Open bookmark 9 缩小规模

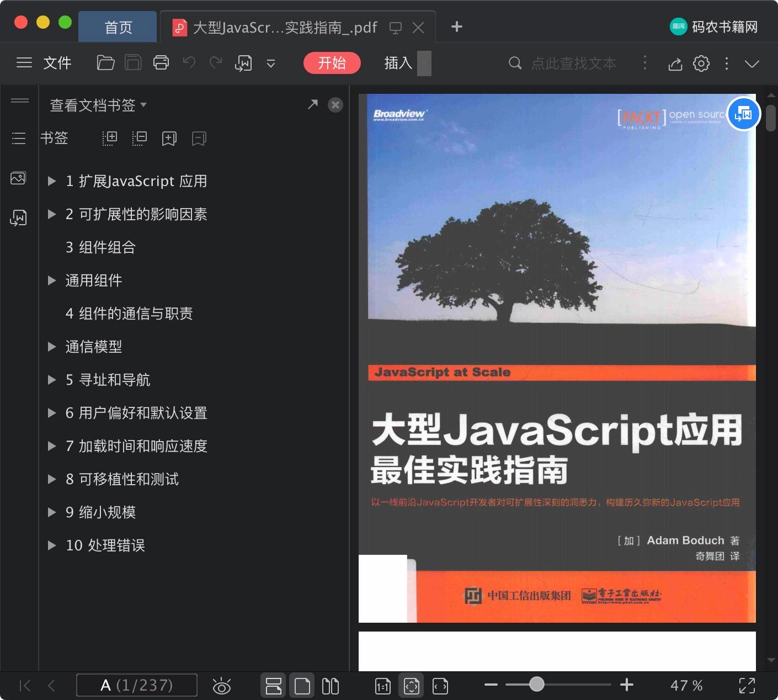click(100, 512)
